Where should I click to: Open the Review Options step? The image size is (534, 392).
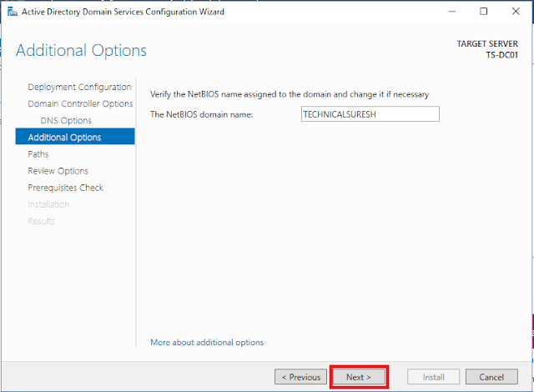pos(58,171)
